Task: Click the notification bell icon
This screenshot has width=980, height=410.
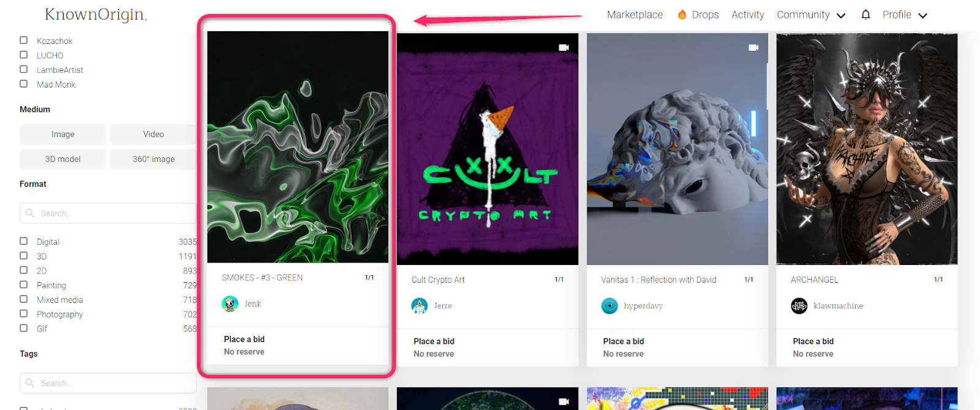Action: coord(865,14)
